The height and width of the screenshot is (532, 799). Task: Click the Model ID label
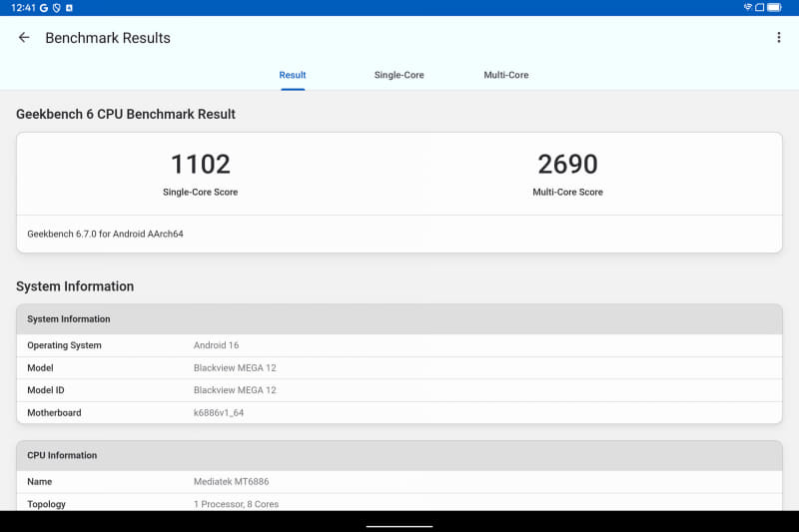tap(46, 390)
